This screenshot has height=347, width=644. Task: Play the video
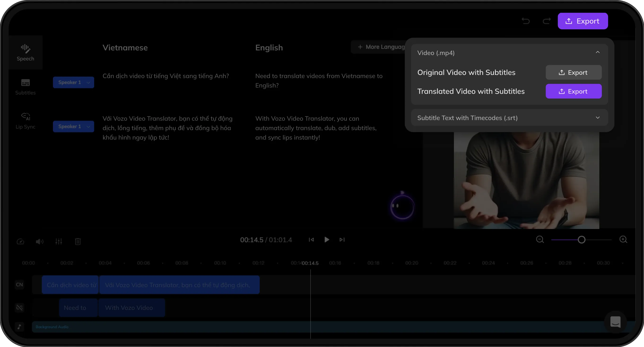click(326, 240)
